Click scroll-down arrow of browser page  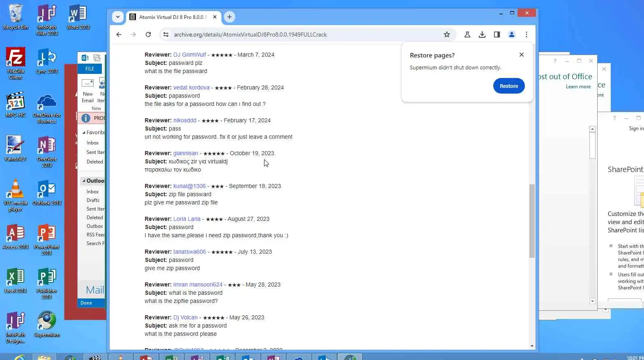(x=532, y=346)
